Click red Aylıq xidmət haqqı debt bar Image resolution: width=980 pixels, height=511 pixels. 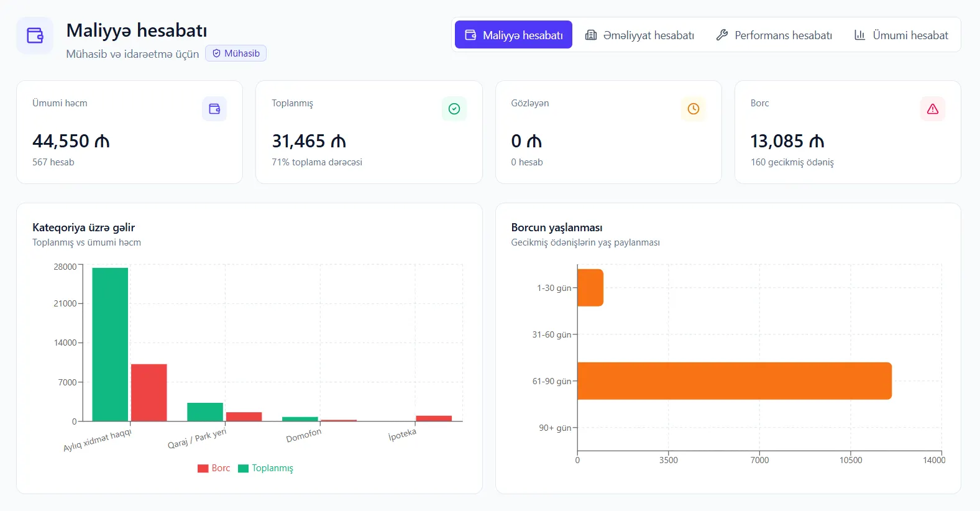(149, 392)
